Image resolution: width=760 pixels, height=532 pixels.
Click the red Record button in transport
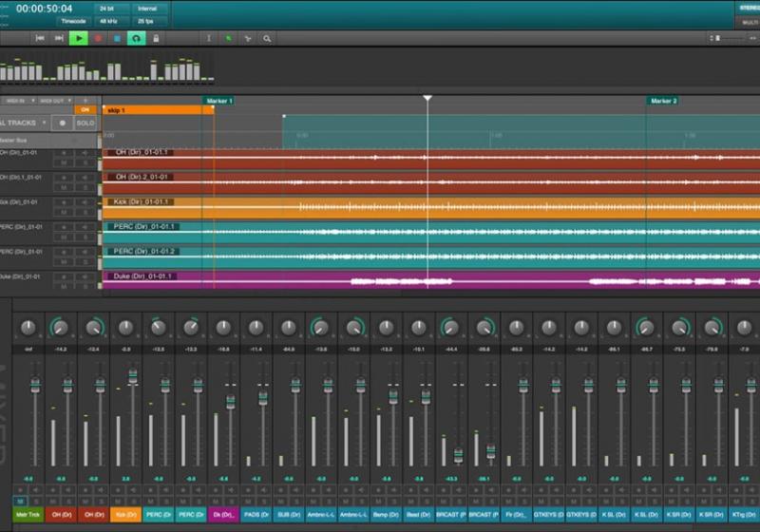pos(98,38)
